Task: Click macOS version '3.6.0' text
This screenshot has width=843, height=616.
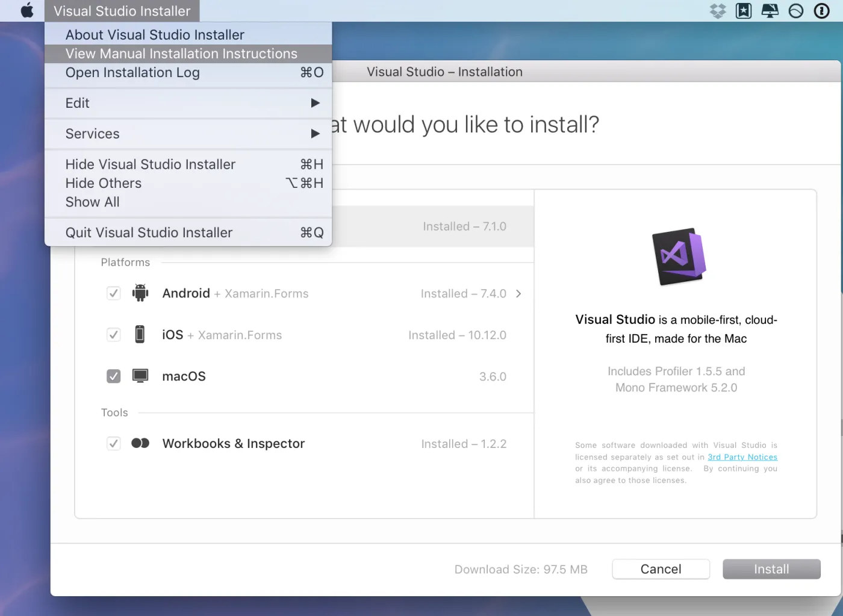Action: (493, 376)
